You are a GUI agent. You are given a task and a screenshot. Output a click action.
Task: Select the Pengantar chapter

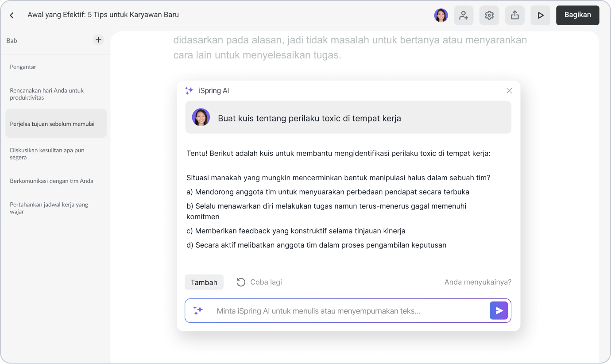tap(23, 67)
